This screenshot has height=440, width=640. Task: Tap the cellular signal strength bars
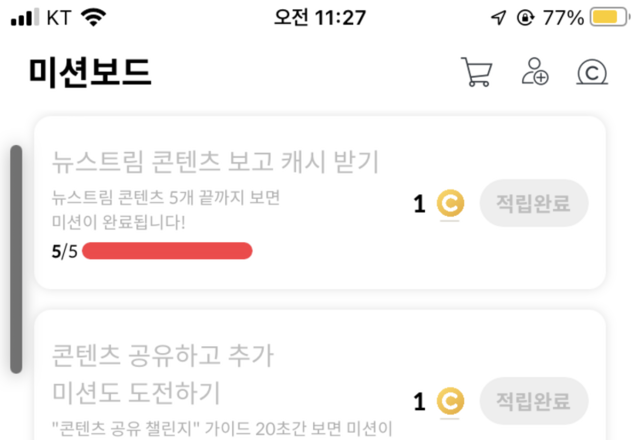[x=22, y=18]
